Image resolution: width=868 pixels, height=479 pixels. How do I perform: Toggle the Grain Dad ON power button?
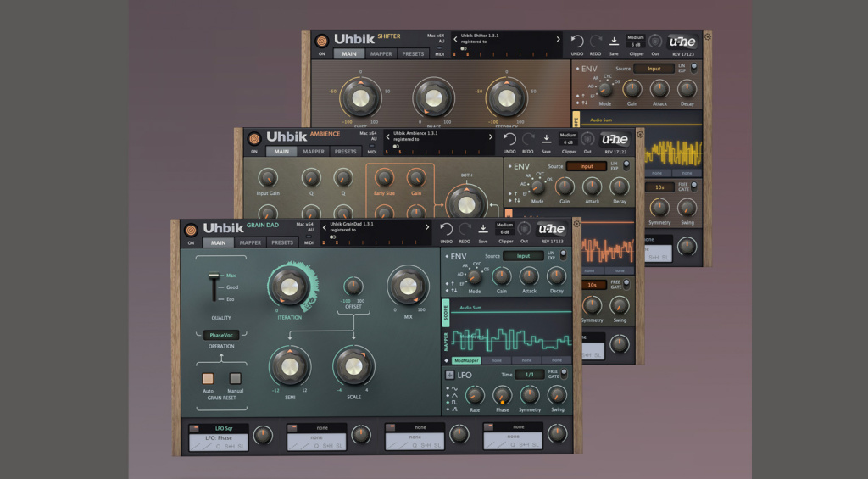(x=191, y=230)
